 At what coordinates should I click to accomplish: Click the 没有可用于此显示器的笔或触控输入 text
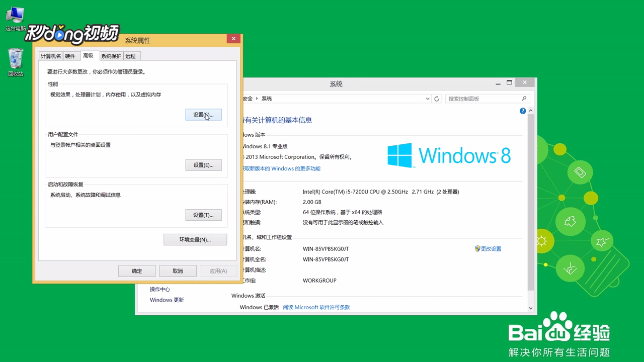point(343,222)
